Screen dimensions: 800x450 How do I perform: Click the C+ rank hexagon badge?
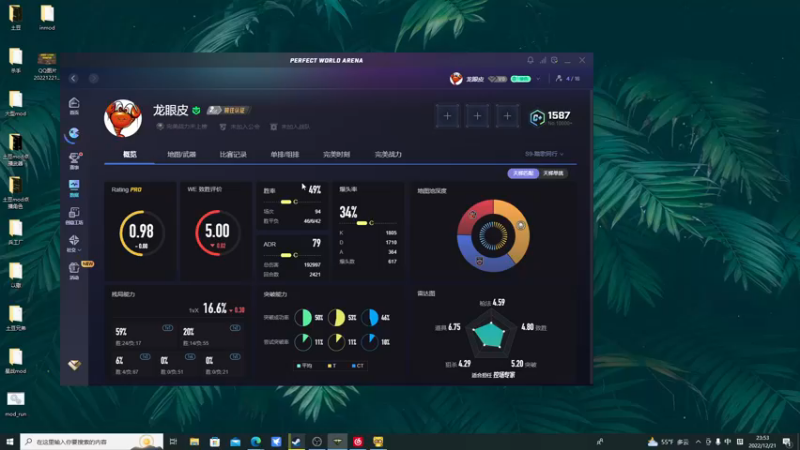click(x=537, y=118)
